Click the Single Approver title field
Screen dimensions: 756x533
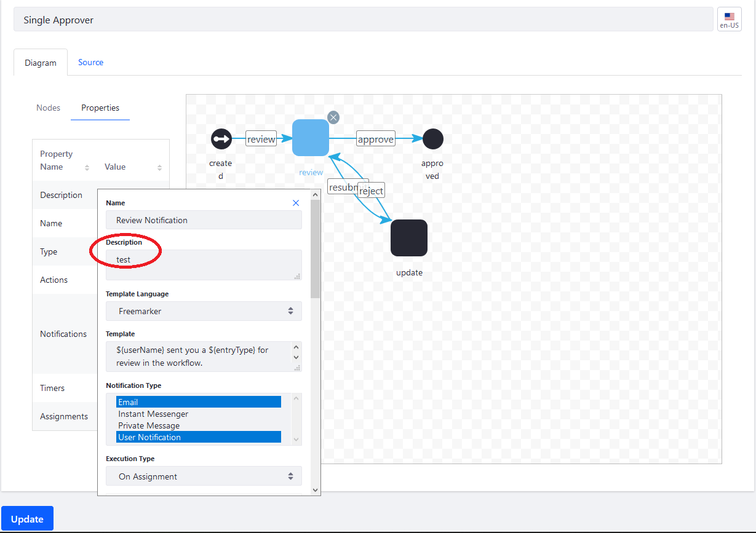point(364,20)
